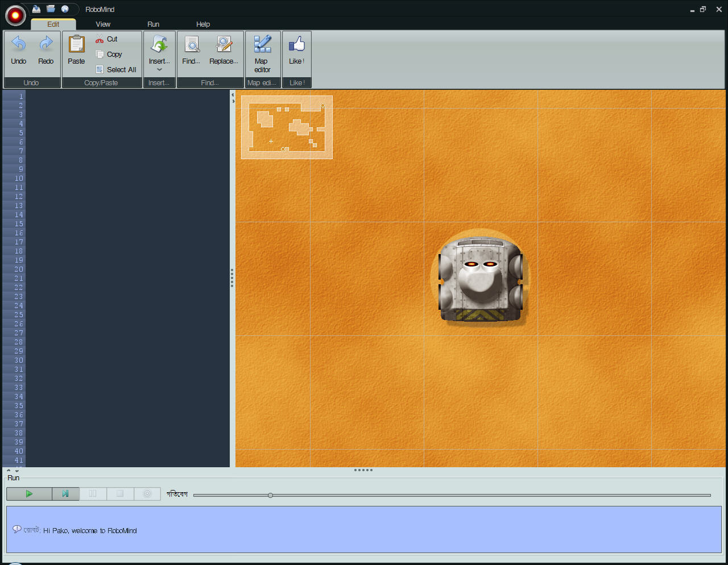Viewport: 728px width, 565px height.
Task: Click down arrow above the Run panel
Action: [x=16, y=471]
